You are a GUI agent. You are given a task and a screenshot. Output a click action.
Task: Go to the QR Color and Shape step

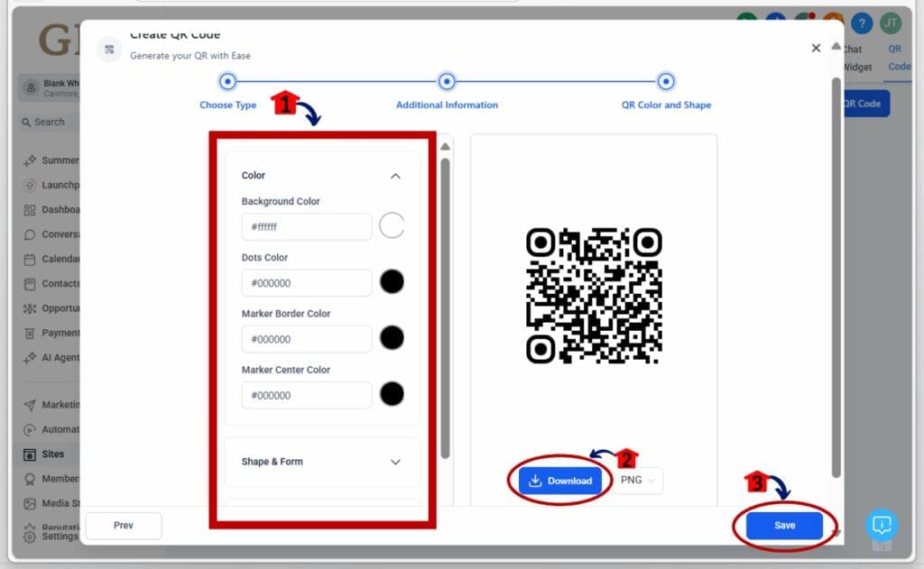(666, 105)
